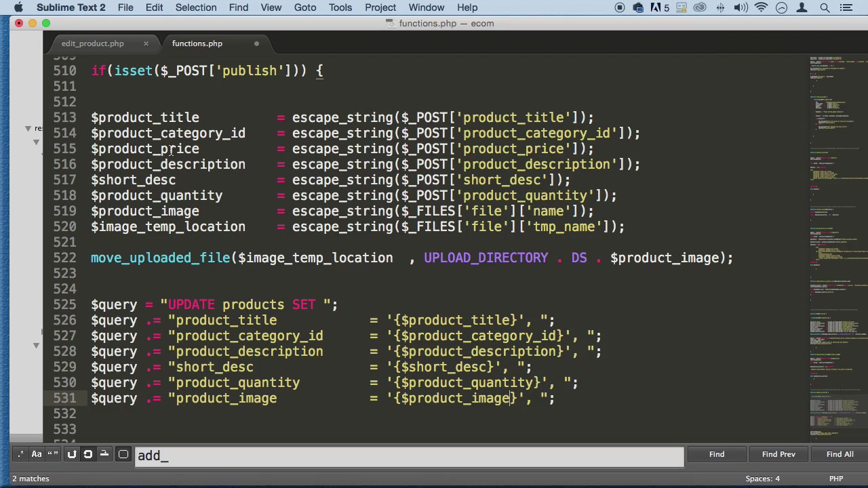Viewport: 868px width, 488px height.
Task: Click the volume menu bar icon
Action: 741,7
